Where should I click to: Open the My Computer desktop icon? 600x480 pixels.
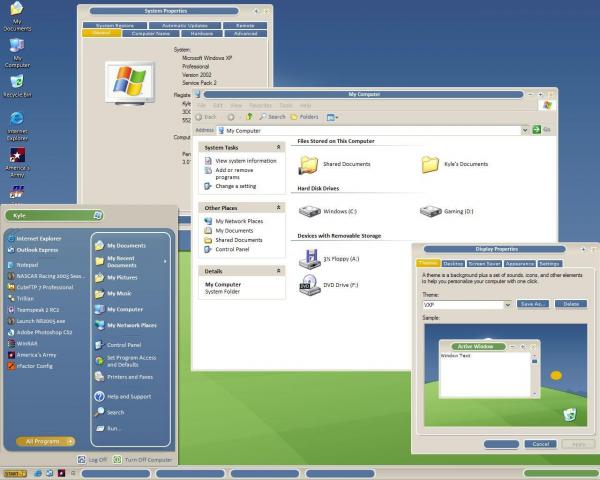(x=17, y=53)
